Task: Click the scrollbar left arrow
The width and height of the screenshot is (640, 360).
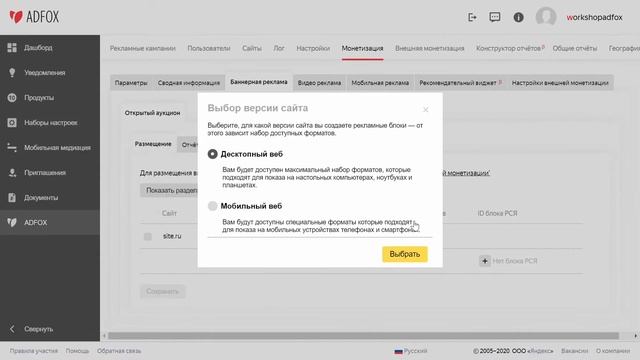Action: (104, 336)
